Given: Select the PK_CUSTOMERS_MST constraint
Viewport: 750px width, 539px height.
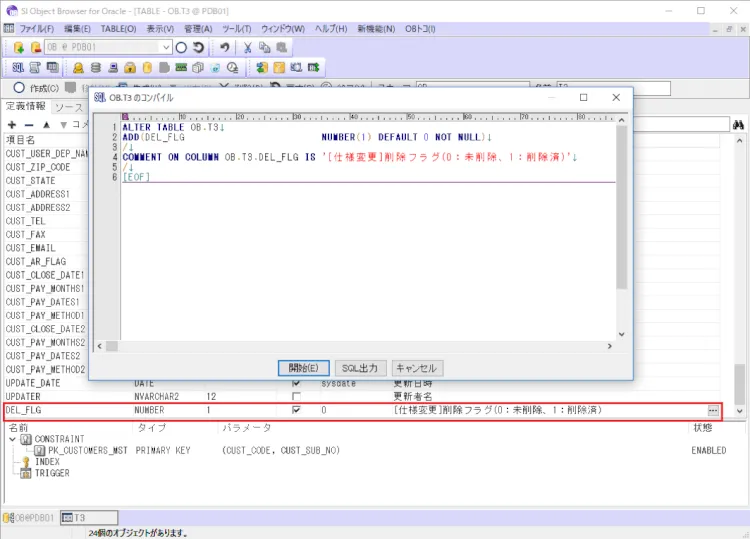Looking at the screenshot, I should 88,451.
